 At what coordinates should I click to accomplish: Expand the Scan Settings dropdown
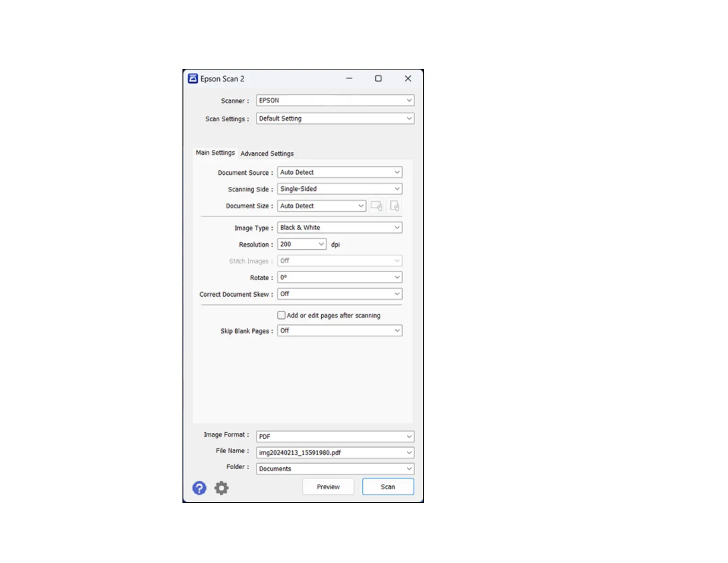pyautogui.click(x=335, y=118)
